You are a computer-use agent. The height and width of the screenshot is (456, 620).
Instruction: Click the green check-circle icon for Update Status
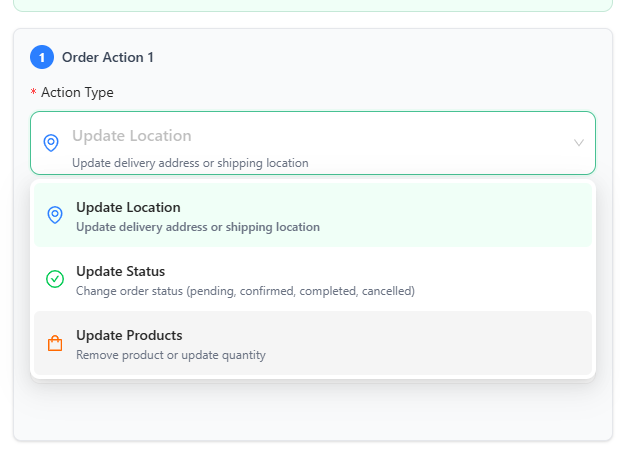[x=55, y=279]
